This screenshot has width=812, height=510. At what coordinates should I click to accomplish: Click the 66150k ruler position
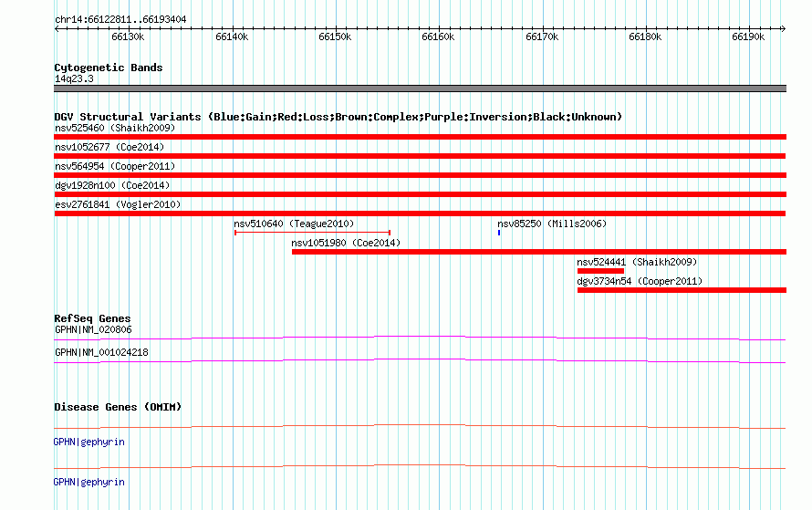coord(335,36)
